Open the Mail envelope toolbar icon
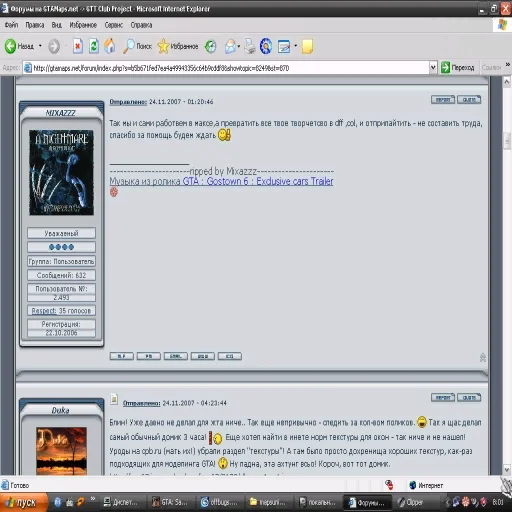 tap(230, 46)
